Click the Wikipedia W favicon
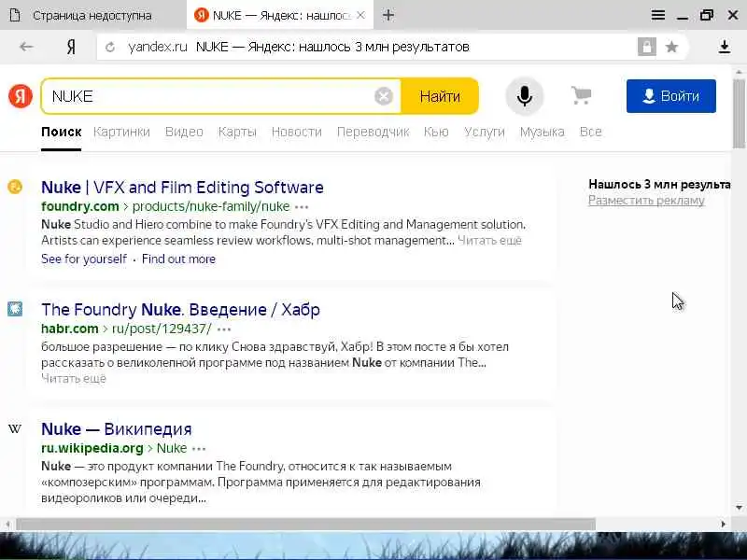The image size is (747, 560). coord(15,429)
